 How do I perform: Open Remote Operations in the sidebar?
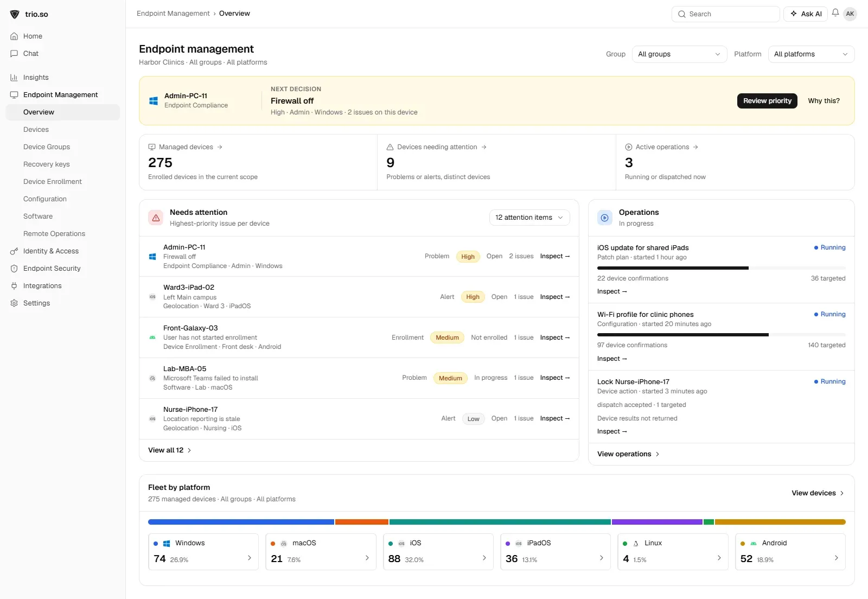[x=54, y=234]
